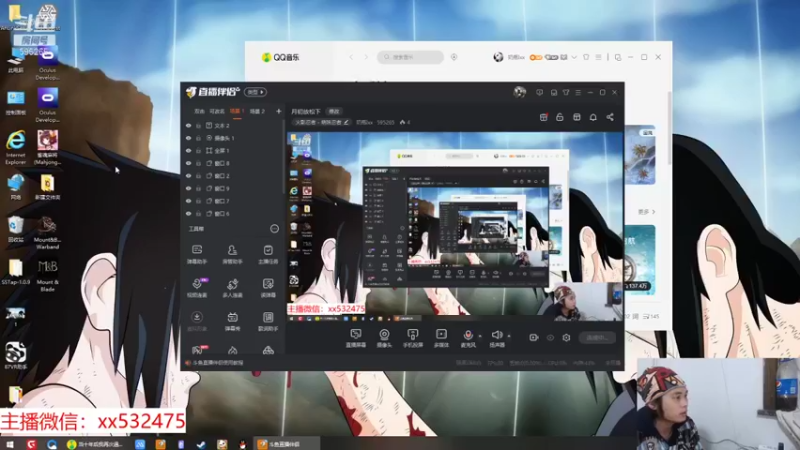Add a new scene with plus button
Image resolution: width=800 pixels, height=450 pixels.
[x=279, y=111]
